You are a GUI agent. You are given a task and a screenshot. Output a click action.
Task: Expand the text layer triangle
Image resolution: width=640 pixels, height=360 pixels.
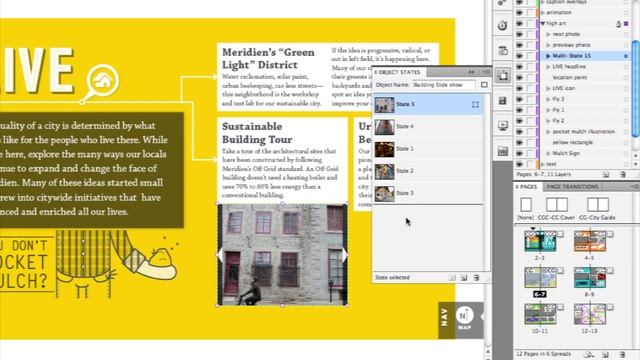pos(542,164)
